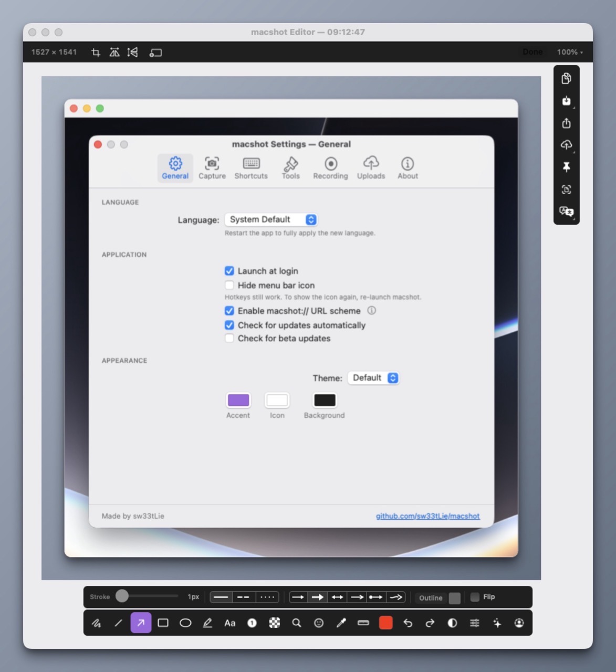Image resolution: width=616 pixels, height=672 pixels.
Task: Enable the Hide menu bar icon checkbox
Action: tap(229, 285)
